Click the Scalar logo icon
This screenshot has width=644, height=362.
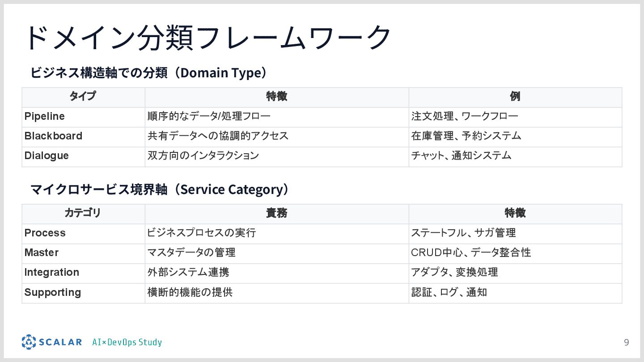pos(29,342)
